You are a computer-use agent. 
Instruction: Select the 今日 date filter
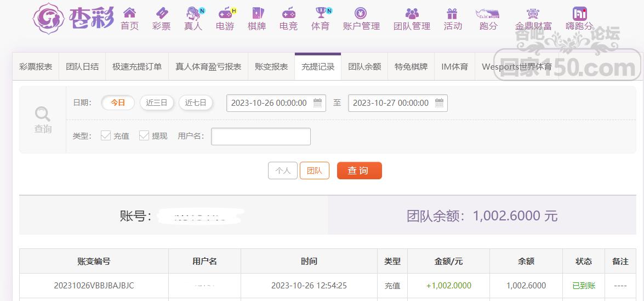coord(118,103)
